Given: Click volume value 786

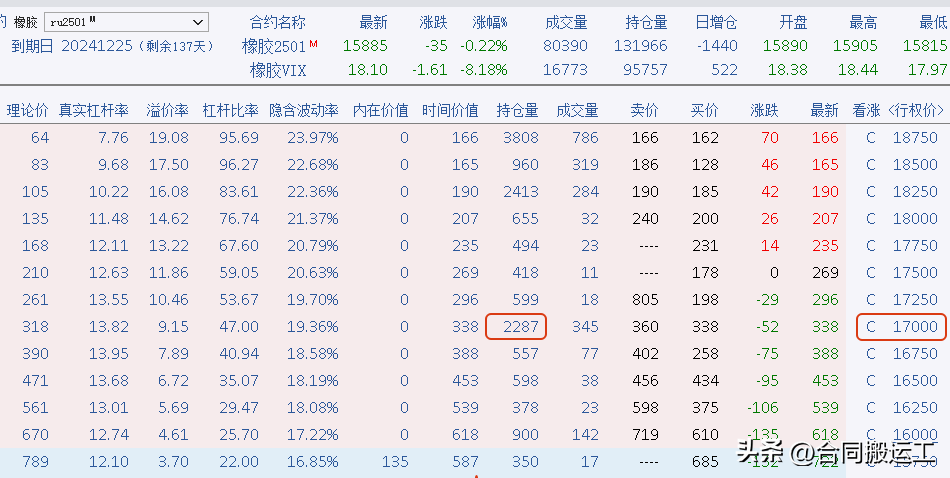Looking at the screenshot, I should click(x=585, y=138).
